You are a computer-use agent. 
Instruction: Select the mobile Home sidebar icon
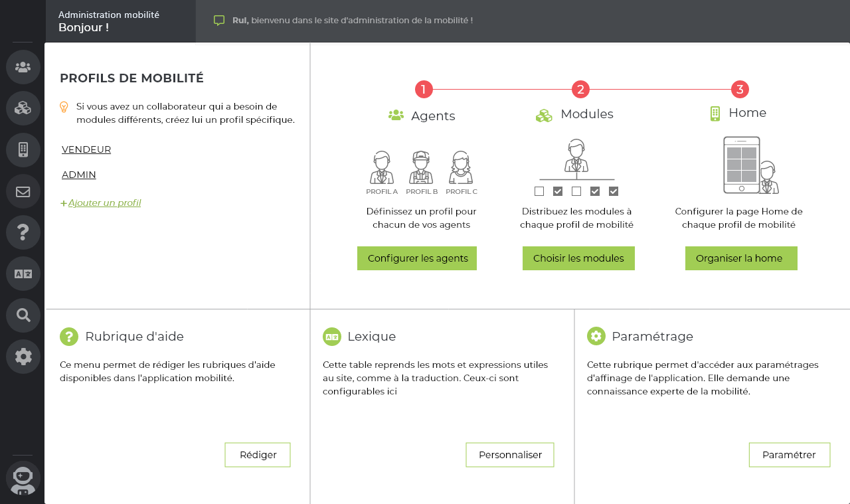tap(23, 149)
